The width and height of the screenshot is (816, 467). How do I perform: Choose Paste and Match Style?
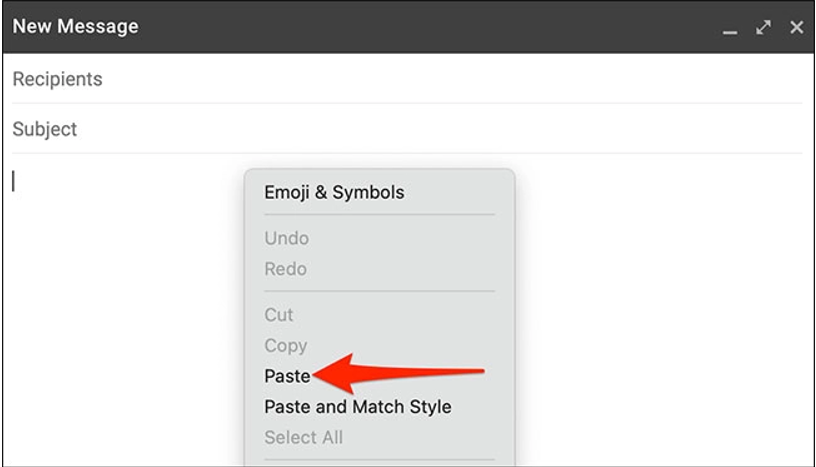point(357,407)
